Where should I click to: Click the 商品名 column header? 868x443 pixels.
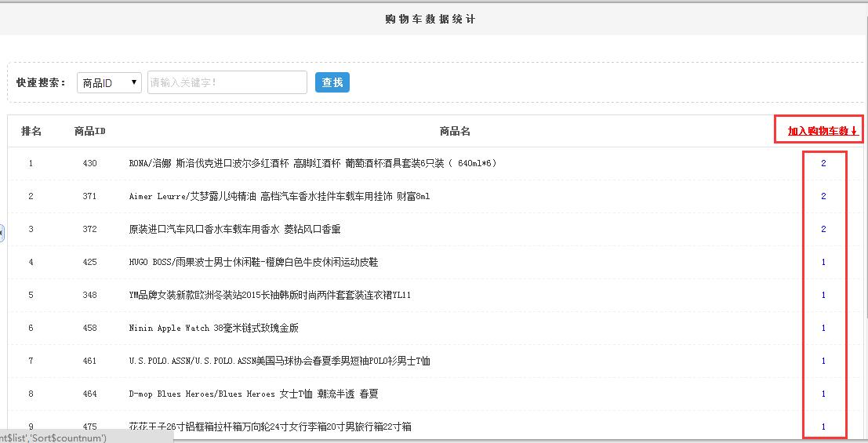[x=455, y=131]
